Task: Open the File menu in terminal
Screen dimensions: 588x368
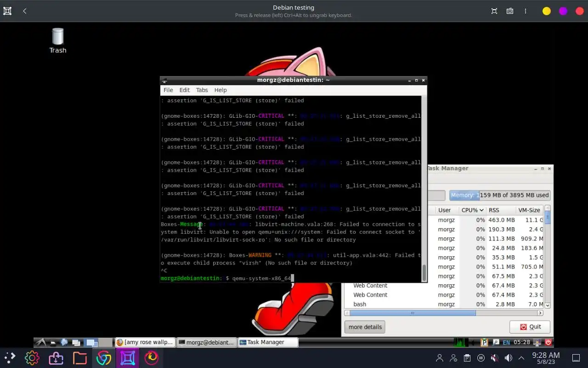Action: click(168, 90)
